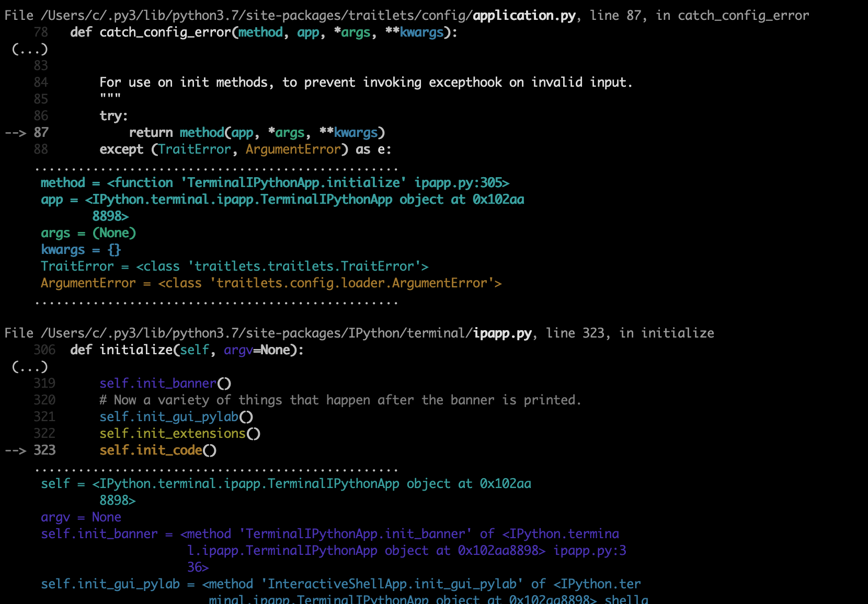Click the 'ArgumentError = <class' variable line
Image resolution: width=868 pixels, height=604 pixels.
(x=271, y=283)
